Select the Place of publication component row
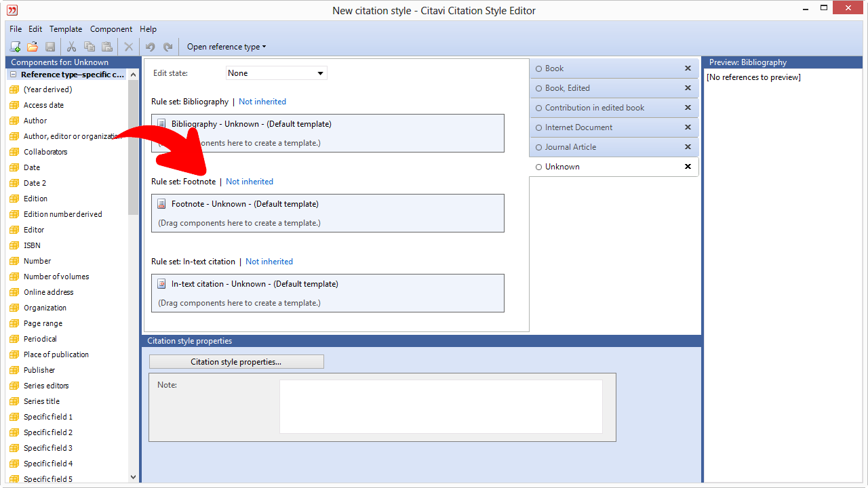 pos(67,354)
